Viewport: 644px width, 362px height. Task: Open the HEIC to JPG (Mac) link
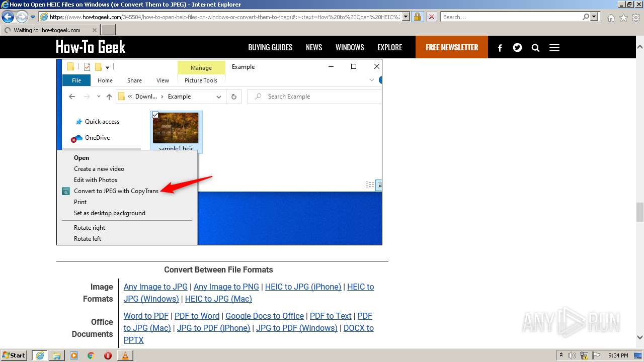[x=218, y=299]
